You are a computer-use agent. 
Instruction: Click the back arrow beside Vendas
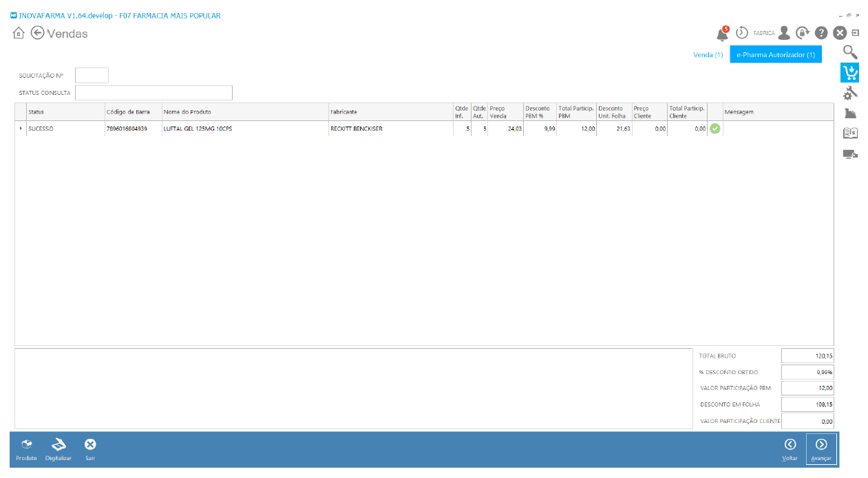pyautogui.click(x=37, y=33)
